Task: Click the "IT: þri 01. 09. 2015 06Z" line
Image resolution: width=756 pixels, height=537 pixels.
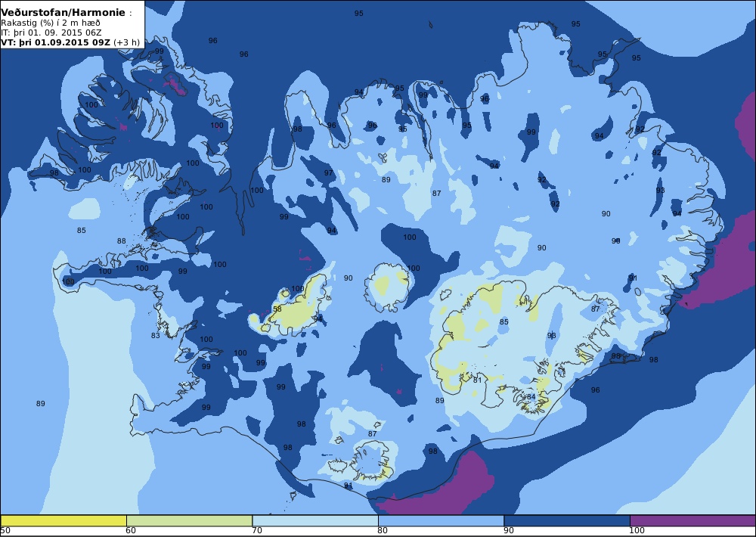Action: (51, 33)
